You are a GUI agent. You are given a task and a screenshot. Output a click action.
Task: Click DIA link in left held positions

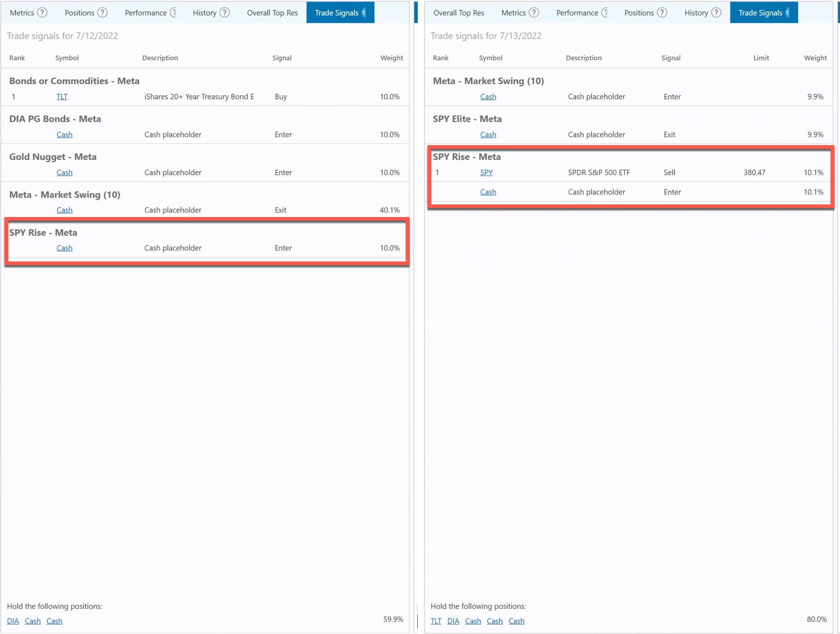pyautogui.click(x=13, y=621)
